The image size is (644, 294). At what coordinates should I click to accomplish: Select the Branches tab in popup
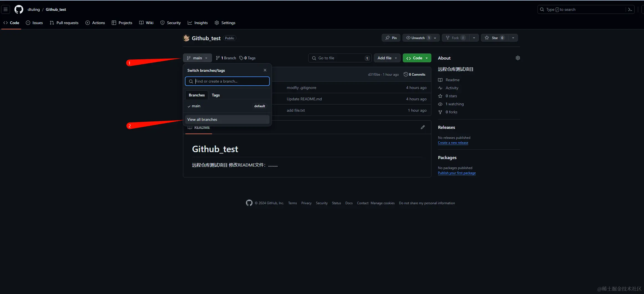(x=197, y=95)
